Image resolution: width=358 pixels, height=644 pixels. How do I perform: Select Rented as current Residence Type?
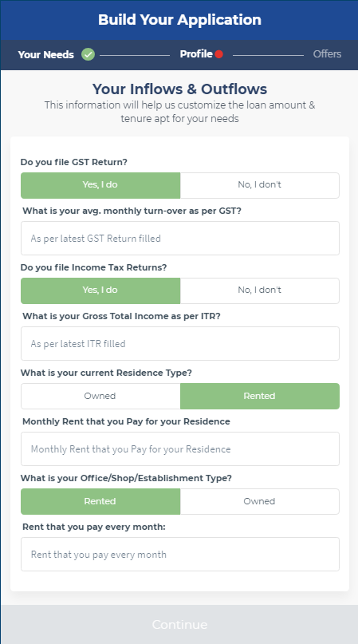259,396
